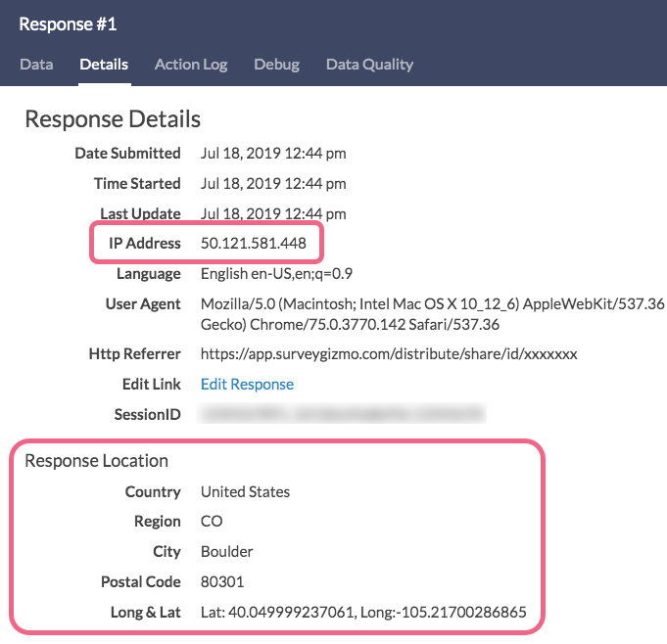Select the Details tab
The image size is (667, 644).
point(104,65)
